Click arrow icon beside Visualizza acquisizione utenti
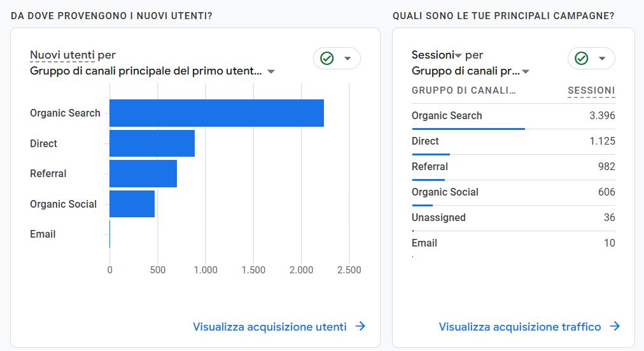Viewport: 644px width, 351px height. (360, 326)
